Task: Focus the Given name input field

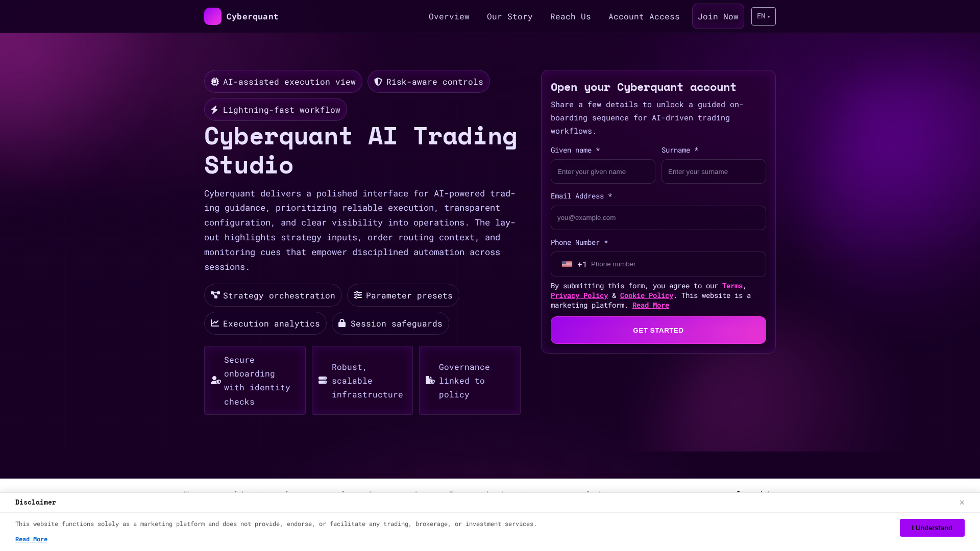Action: (603, 171)
